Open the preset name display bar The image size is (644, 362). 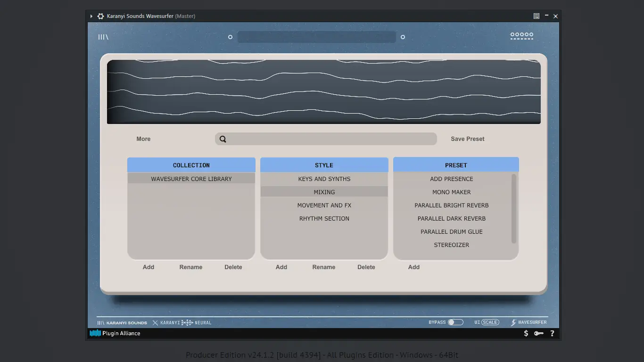[316, 37]
